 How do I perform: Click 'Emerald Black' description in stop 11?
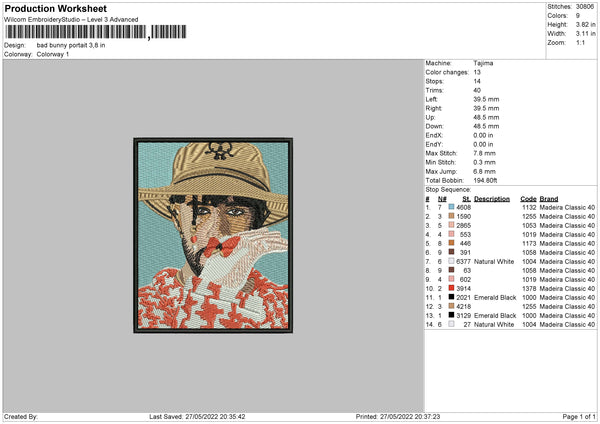pyautogui.click(x=495, y=298)
